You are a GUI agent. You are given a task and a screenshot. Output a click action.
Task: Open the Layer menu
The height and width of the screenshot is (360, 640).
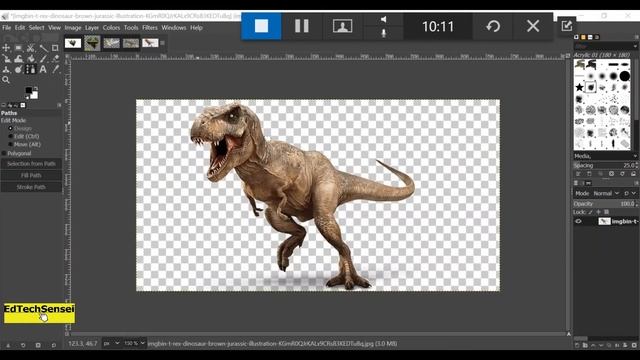click(92, 28)
